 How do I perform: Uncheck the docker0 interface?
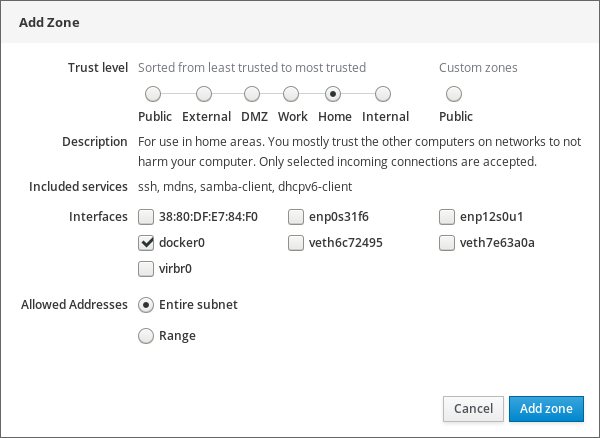click(146, 242)
